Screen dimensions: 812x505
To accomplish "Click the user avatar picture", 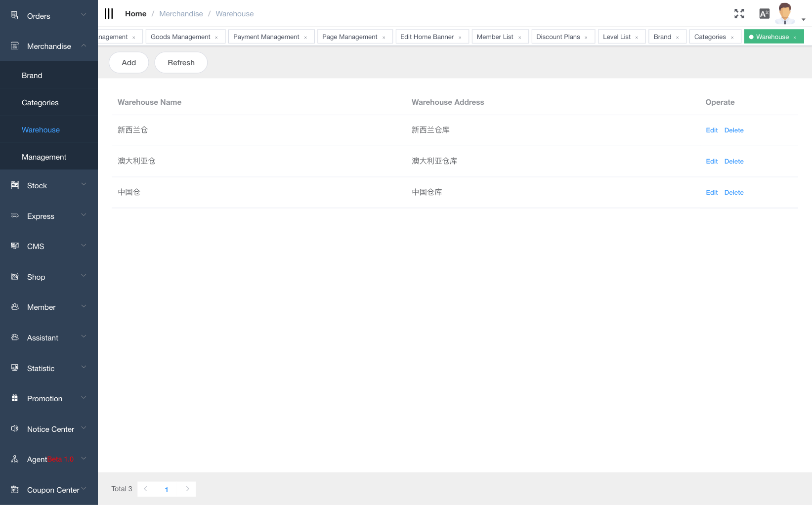I will [785, 14].
